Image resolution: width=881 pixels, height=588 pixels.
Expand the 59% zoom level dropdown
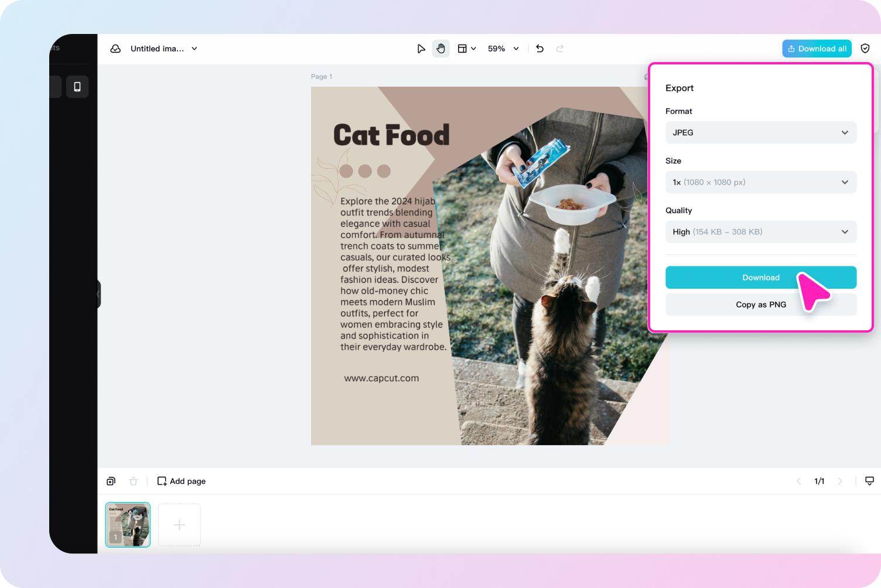click(503, 49)
